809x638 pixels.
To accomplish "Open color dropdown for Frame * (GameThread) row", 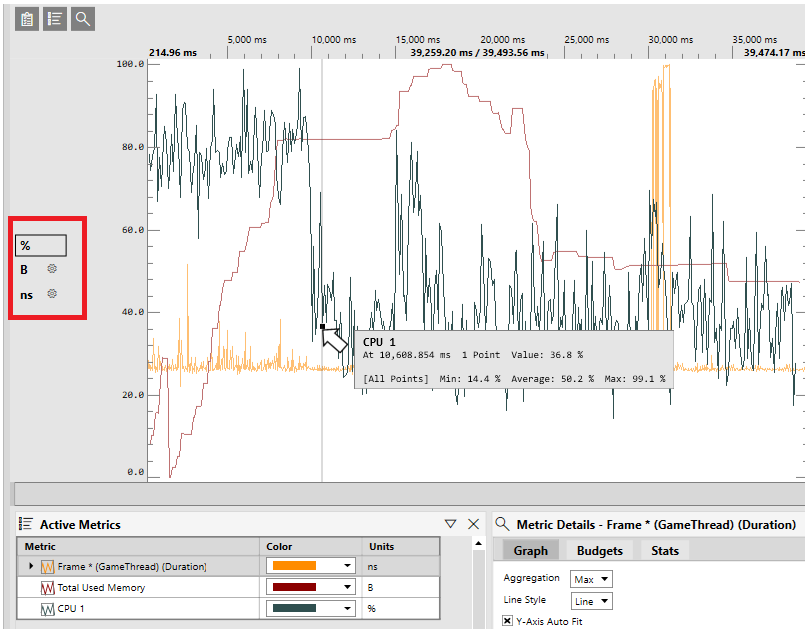I will coord(347,566).
